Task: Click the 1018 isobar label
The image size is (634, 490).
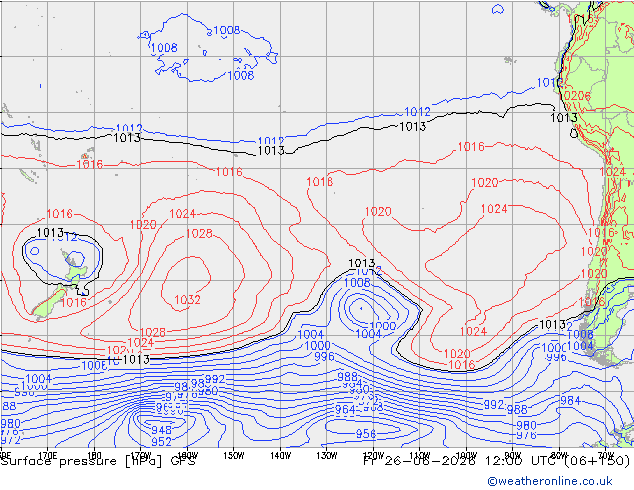Action: click(319, 182)
